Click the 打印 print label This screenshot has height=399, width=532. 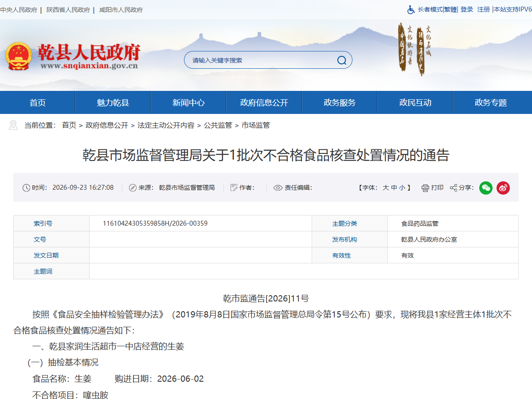tap(438, 188)
